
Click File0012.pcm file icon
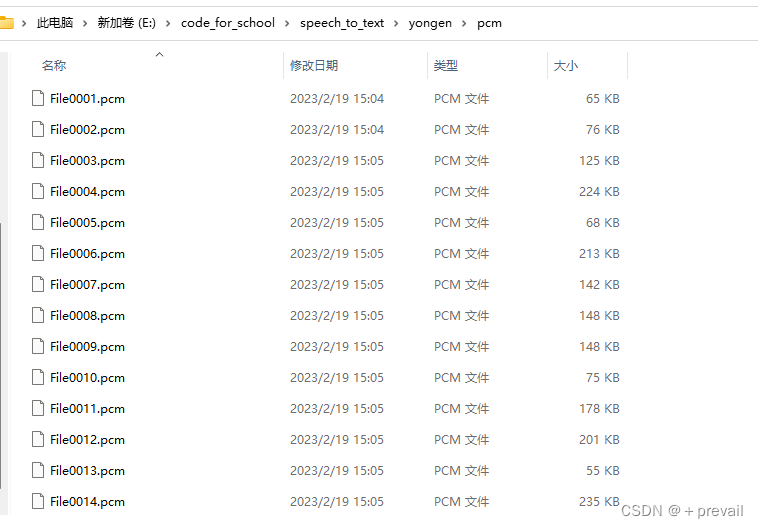click(38, 439)
